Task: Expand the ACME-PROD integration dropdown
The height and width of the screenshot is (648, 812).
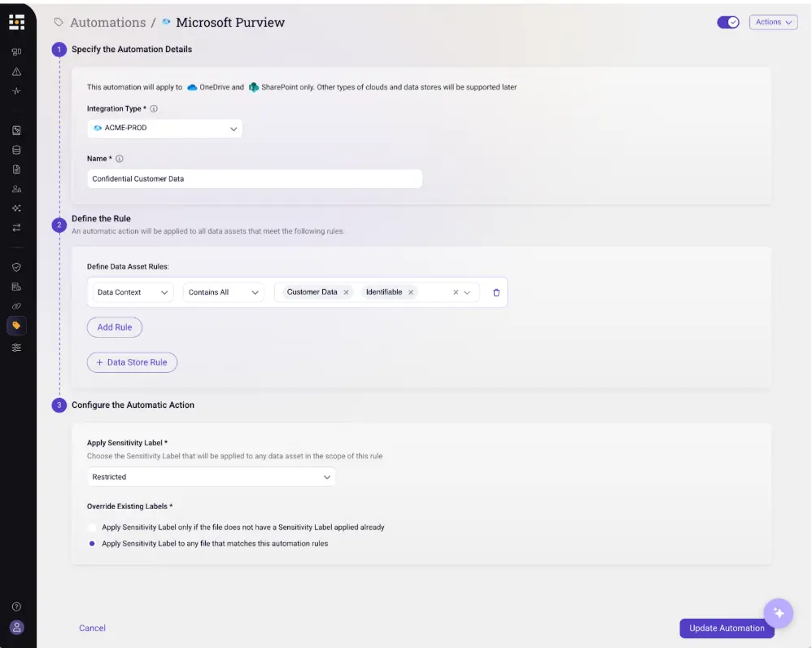Action: 164,129
